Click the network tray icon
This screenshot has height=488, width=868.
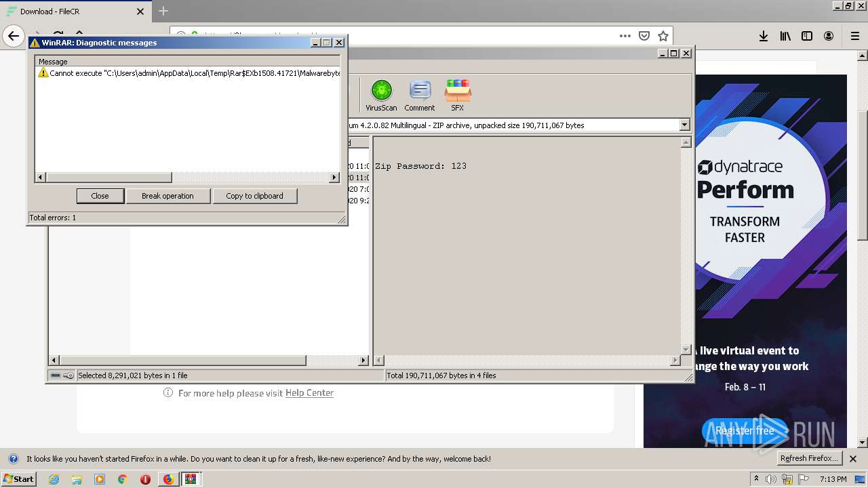pyautogui.click(x=787, y=479)
